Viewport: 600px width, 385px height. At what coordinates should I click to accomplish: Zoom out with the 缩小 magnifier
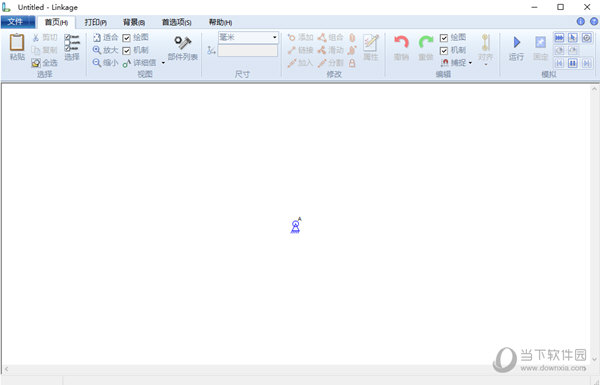[97, 63]
